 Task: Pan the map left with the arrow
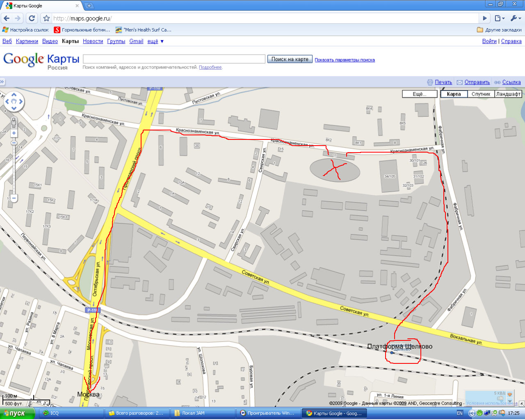7,101
